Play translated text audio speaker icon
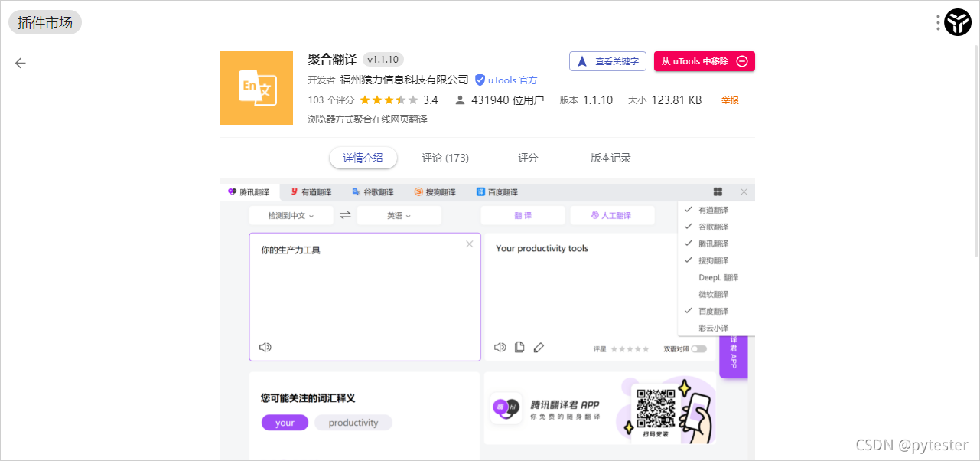 click(x=500, y=347)
